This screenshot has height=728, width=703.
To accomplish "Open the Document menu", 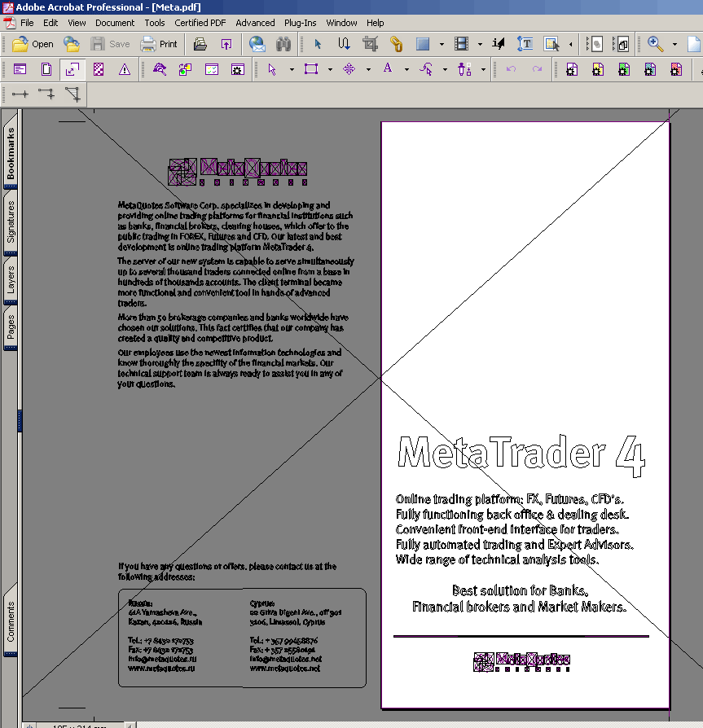I will [115, 23].
